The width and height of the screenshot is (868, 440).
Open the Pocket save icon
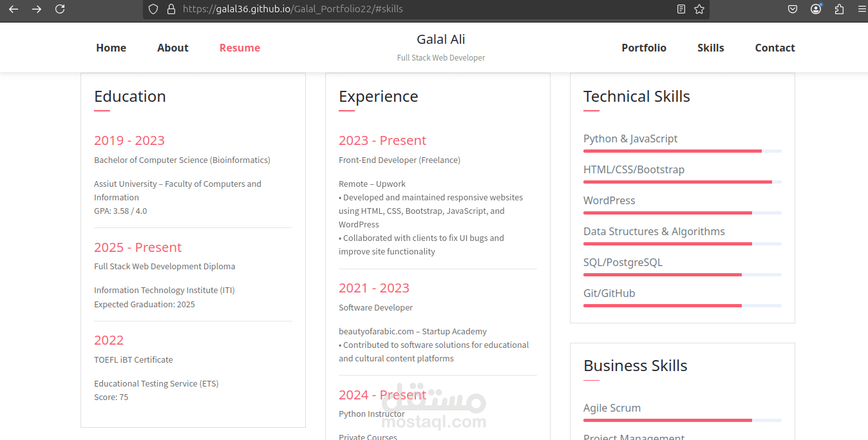[793, 9]
